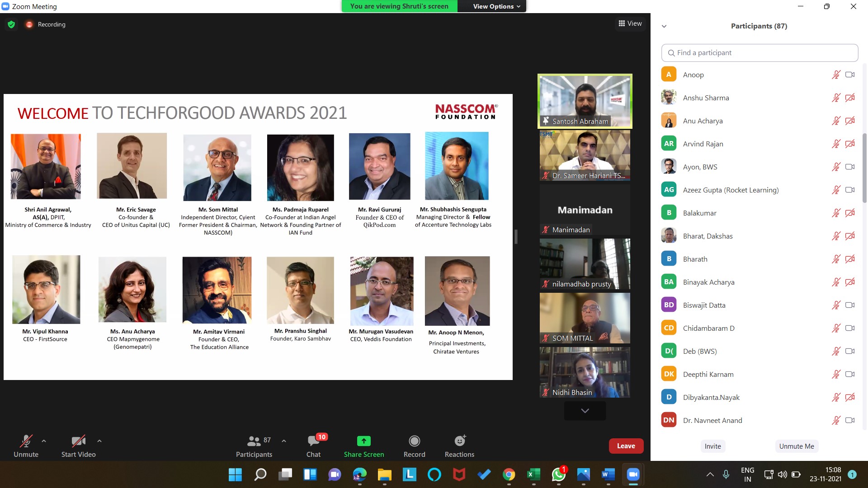Open Word from the taskbar
The width and height of the screenshot is (868, 488).
click(609, 474)
